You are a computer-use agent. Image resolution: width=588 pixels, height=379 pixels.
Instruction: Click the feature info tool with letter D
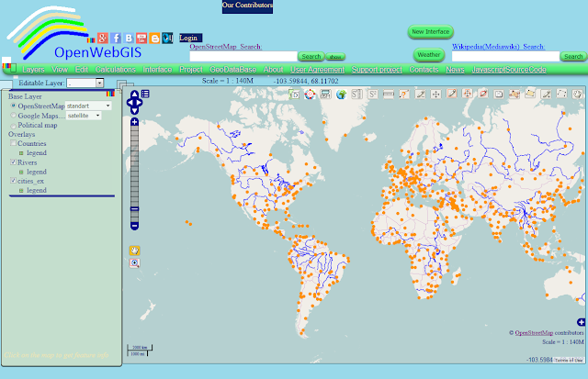pyautogui.click(x=294, y=95)
